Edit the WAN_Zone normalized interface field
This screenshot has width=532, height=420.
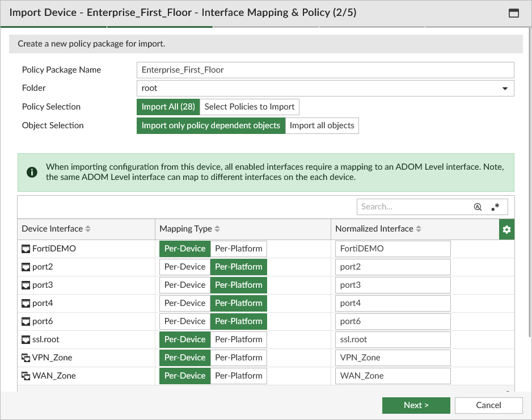[393, 376]
